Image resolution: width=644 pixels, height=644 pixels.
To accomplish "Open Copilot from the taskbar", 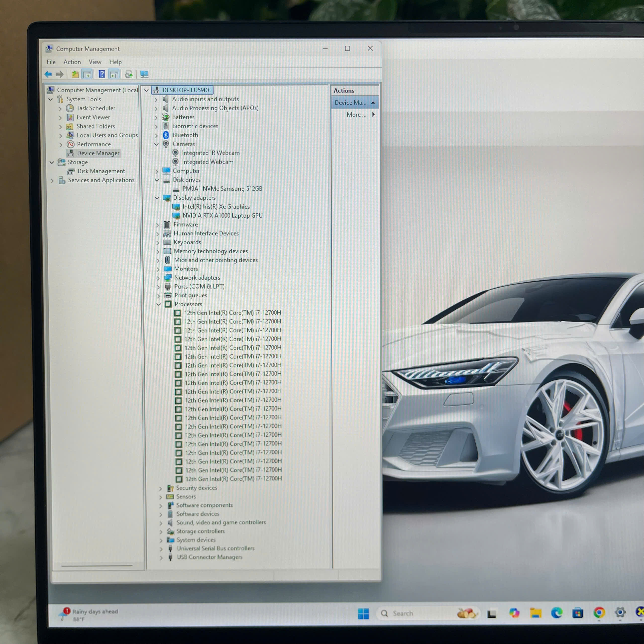I will (514, 613).
